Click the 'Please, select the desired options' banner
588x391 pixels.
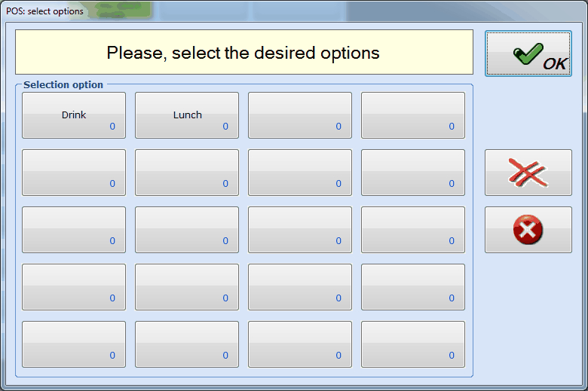tap(243, 53)
